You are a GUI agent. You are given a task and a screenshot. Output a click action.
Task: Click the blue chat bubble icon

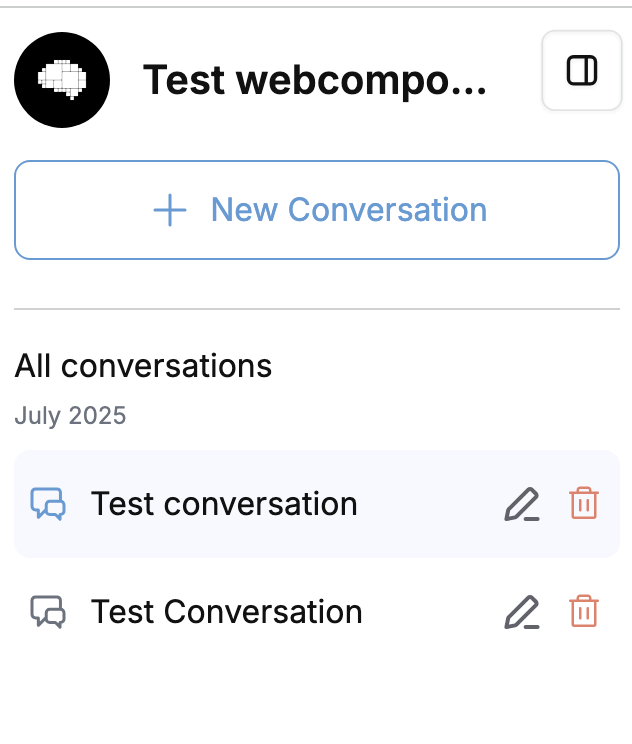coord(48,503)
